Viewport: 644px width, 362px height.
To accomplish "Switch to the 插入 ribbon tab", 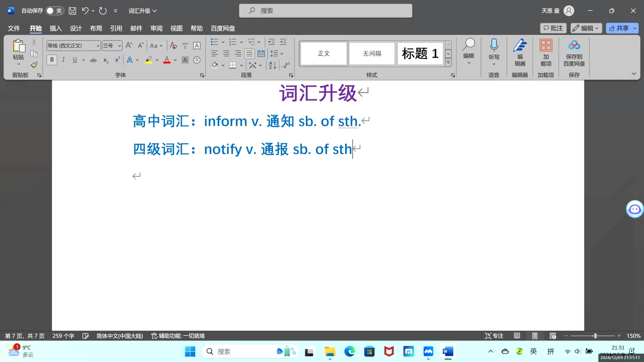I will 55,28.
